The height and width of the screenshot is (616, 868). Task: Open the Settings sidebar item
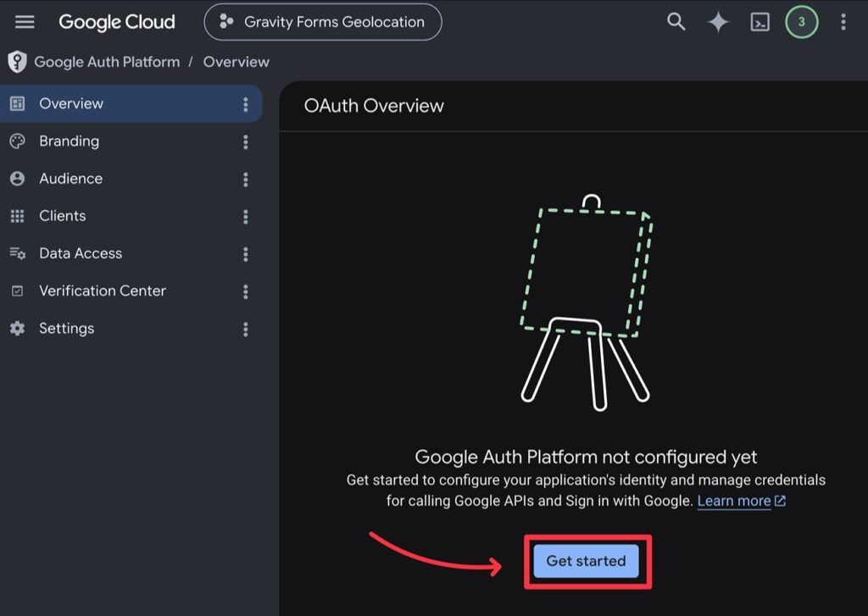[131, 329]
